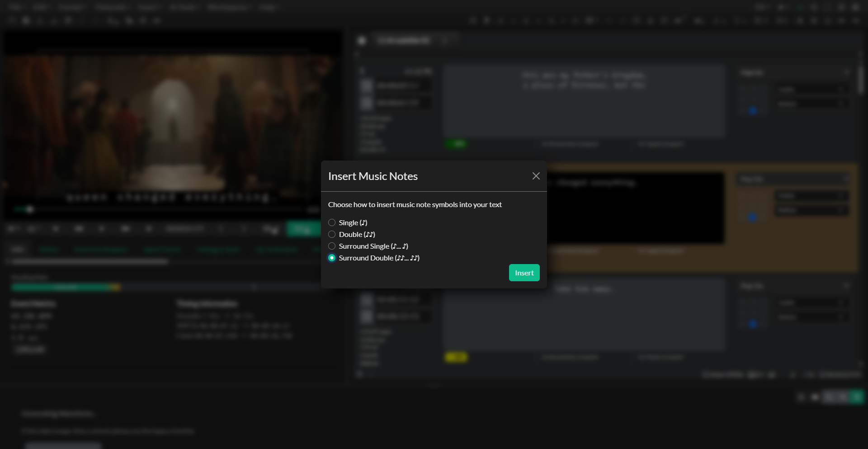Open the wide dropdown in highlighted subtitle row
Screen dimensions: 868x449
794,180
